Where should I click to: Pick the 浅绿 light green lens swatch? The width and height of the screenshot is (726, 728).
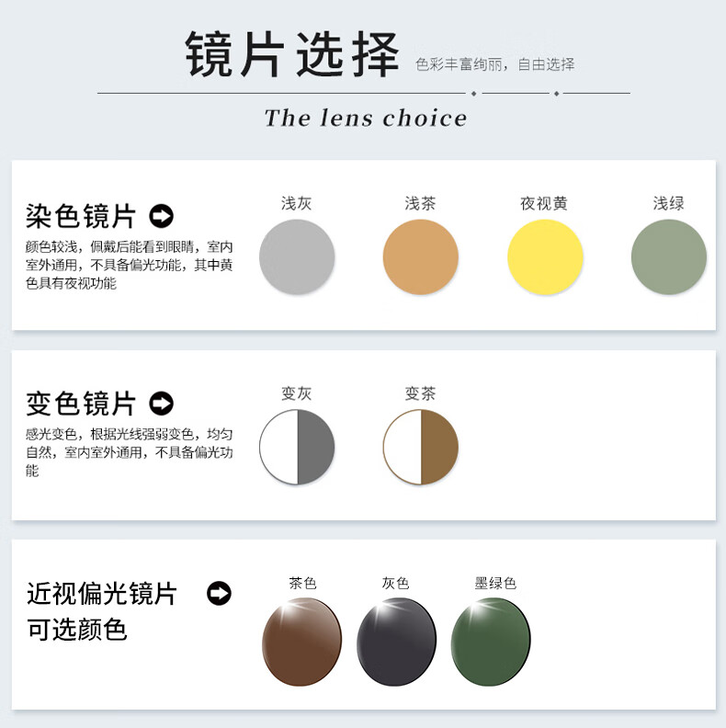coord(669,256)
